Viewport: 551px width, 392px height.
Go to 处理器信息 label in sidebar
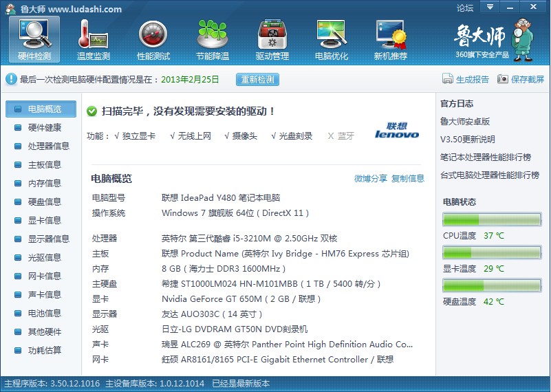pyautogui.click(x=49, y=146)
